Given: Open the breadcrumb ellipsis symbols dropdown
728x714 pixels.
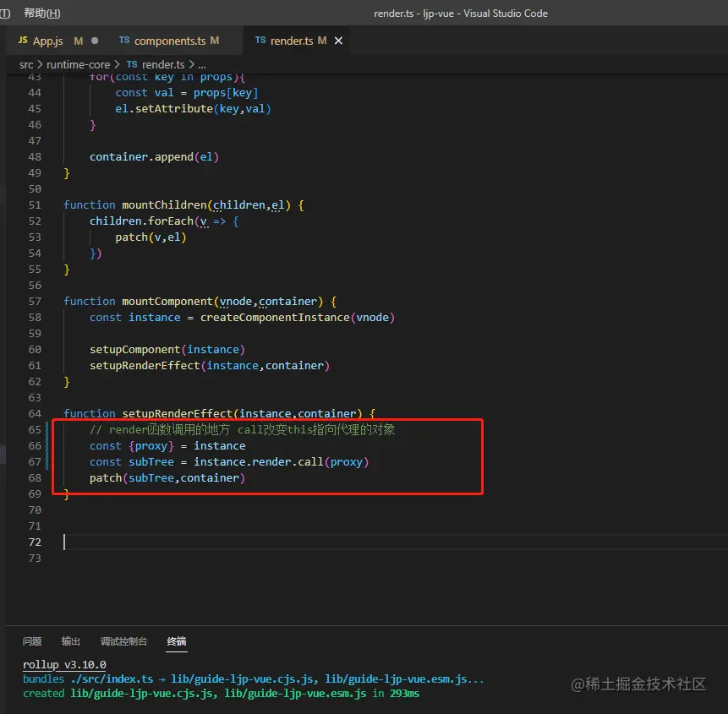Looking at the screenshot, I should coord(202,65).
